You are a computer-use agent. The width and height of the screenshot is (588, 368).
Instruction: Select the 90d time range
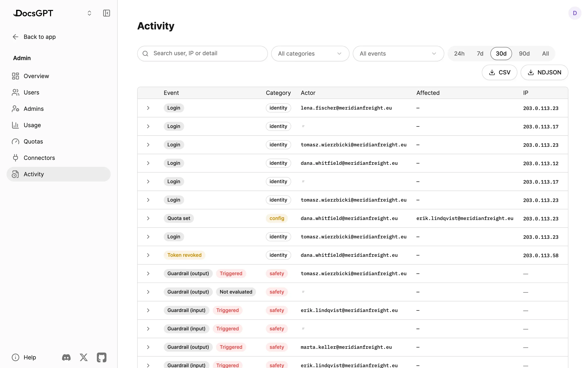524,54
